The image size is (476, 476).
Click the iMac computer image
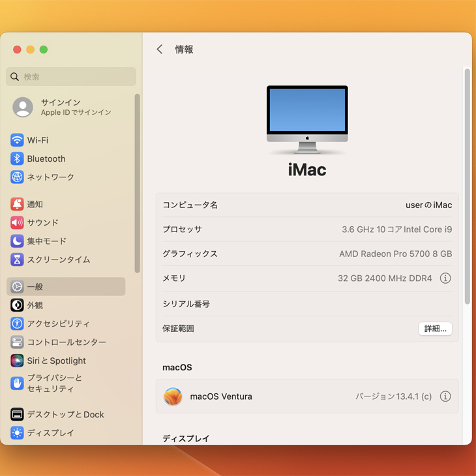click(x=307, y=119)
